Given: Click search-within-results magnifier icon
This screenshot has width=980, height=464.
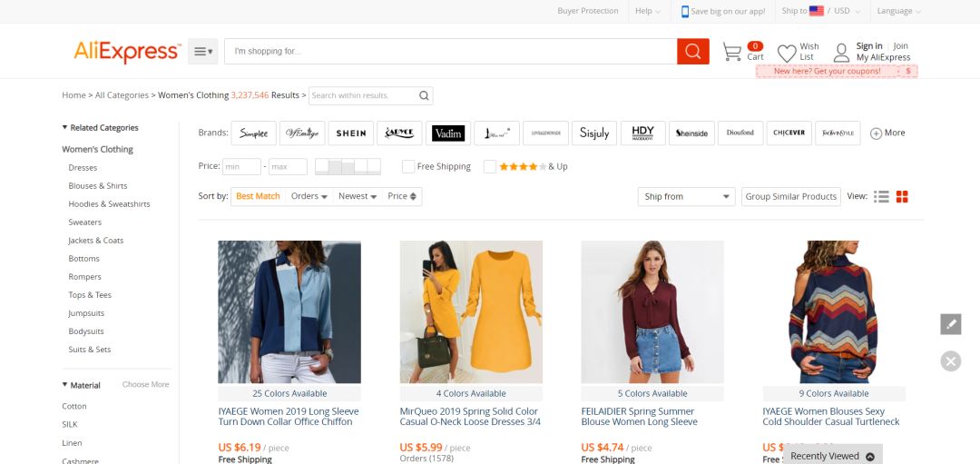Looking at the screenshot, I should pyautogui.click(x=424, y=95).
